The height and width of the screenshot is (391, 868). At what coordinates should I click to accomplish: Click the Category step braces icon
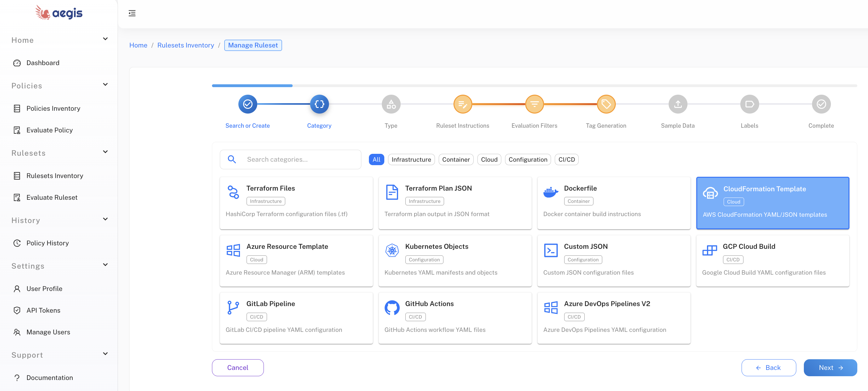click(x=319, y=104)
